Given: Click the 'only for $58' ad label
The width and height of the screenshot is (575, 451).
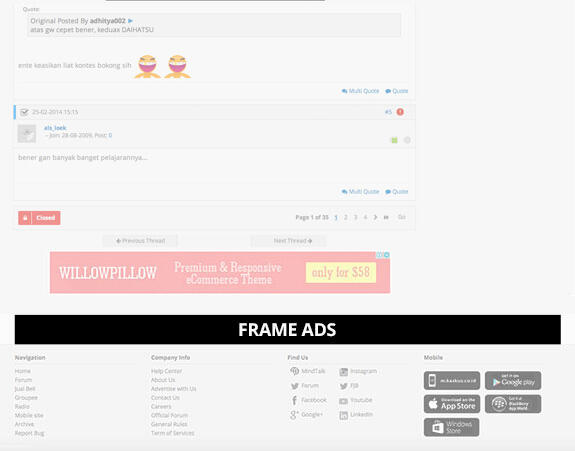Looking at the screenshot, I should [341, 272].
